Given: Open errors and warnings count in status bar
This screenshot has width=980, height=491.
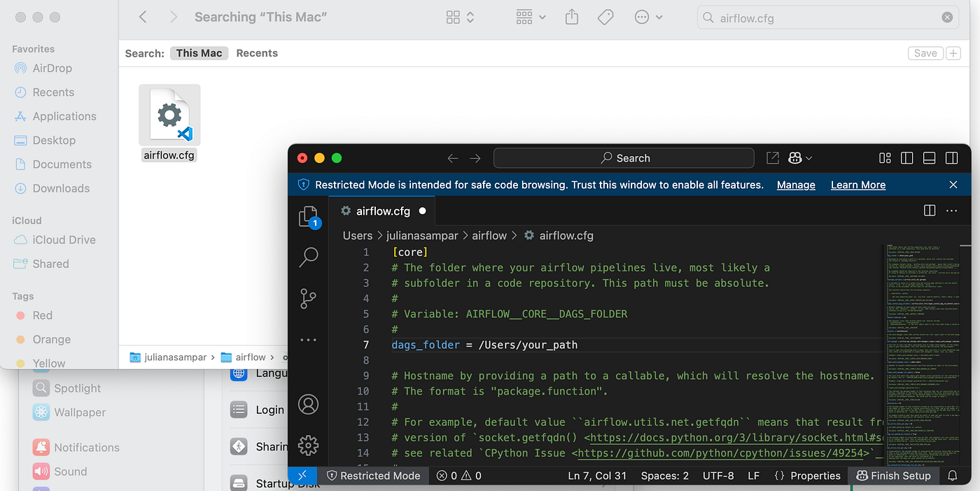Looking at the screenshot, I should click(x=459, y=476).
